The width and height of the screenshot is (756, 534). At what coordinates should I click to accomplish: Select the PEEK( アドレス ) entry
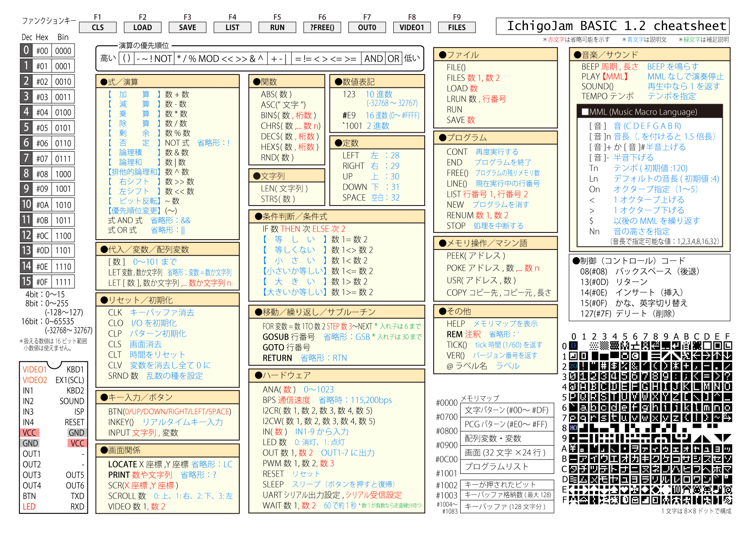coord(476,256)
